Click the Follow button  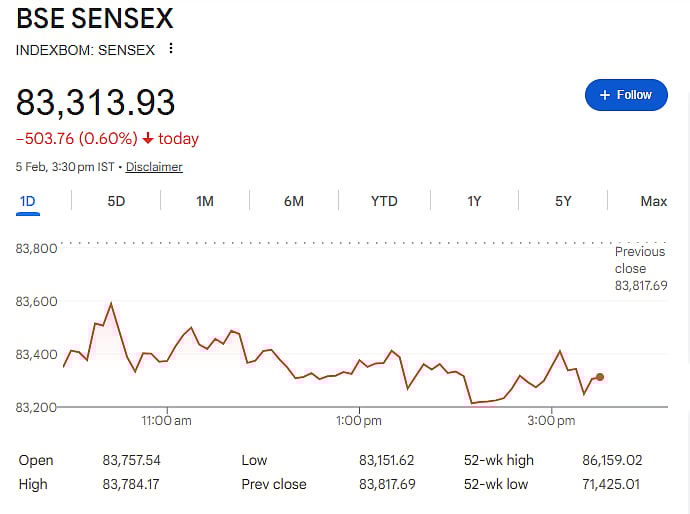[626, 95]
